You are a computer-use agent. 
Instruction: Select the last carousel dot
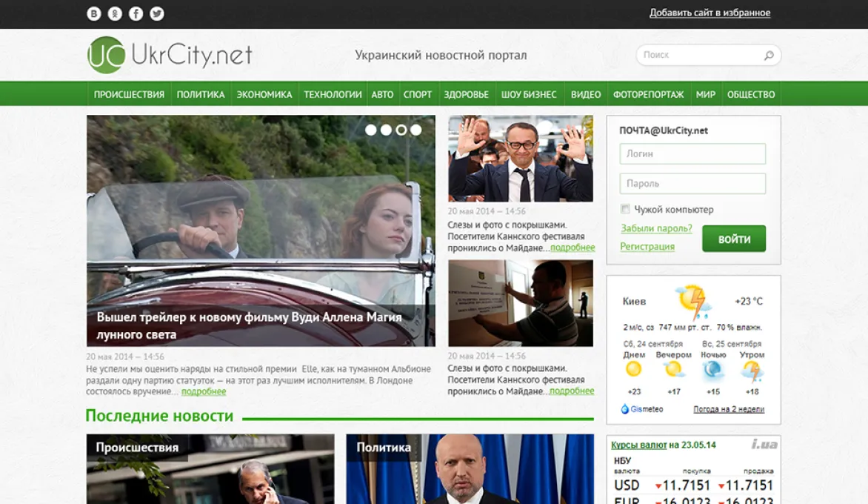(415, 130)
